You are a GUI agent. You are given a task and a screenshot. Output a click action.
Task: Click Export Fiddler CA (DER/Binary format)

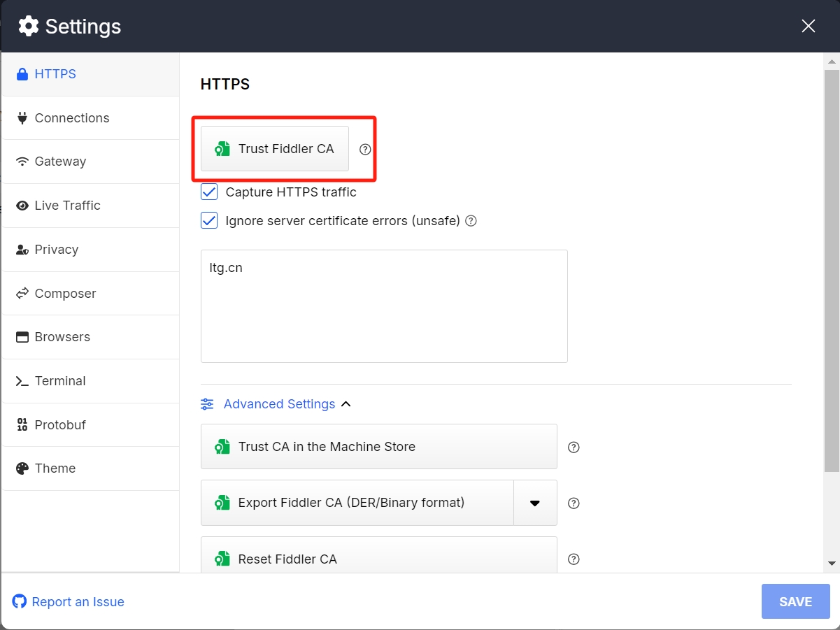(x=357, y=502)
